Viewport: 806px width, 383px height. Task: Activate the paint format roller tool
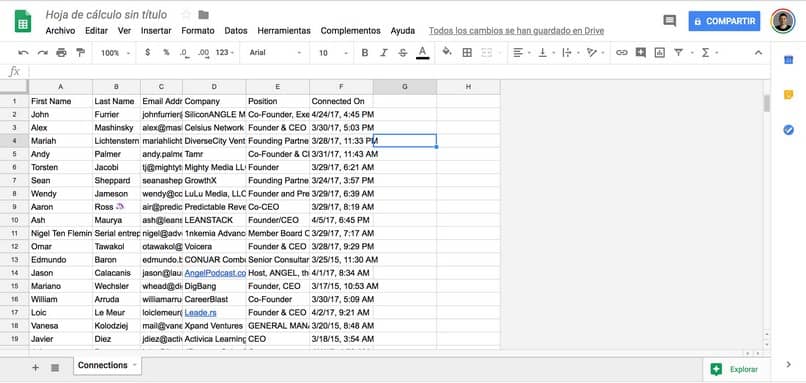coord(80,52)
